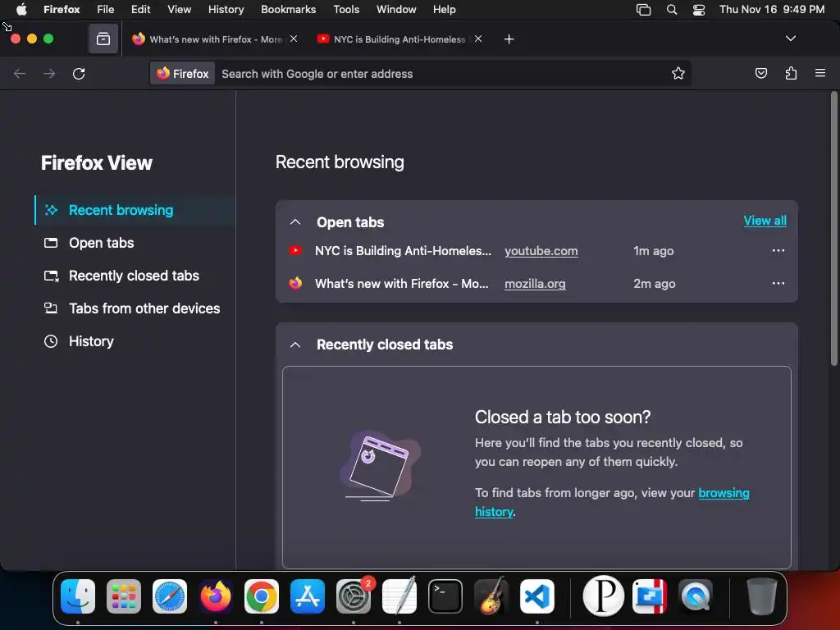Open a new tab with the plus button
840x630 pixels.
[509, 39]
